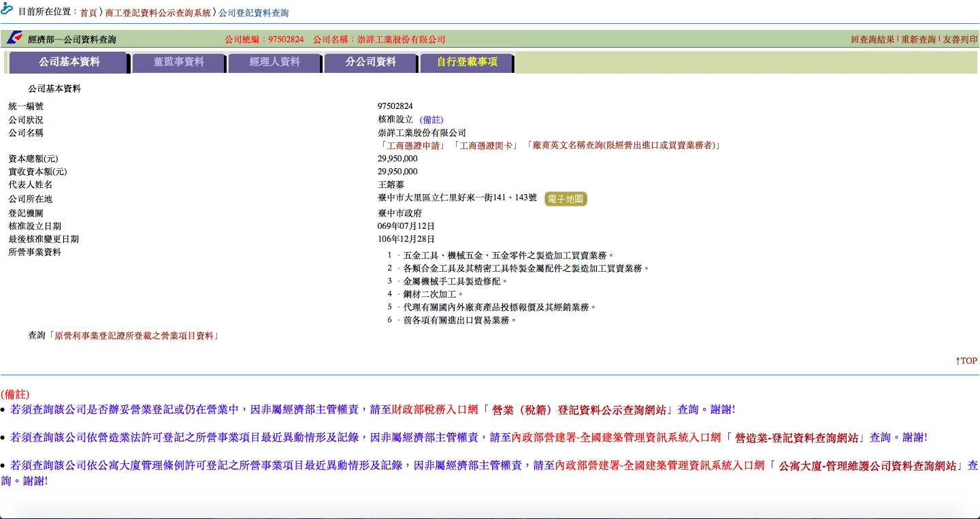Click the site logo icon at top left
The image size is (980, 519).
click(x=7, y=9)
